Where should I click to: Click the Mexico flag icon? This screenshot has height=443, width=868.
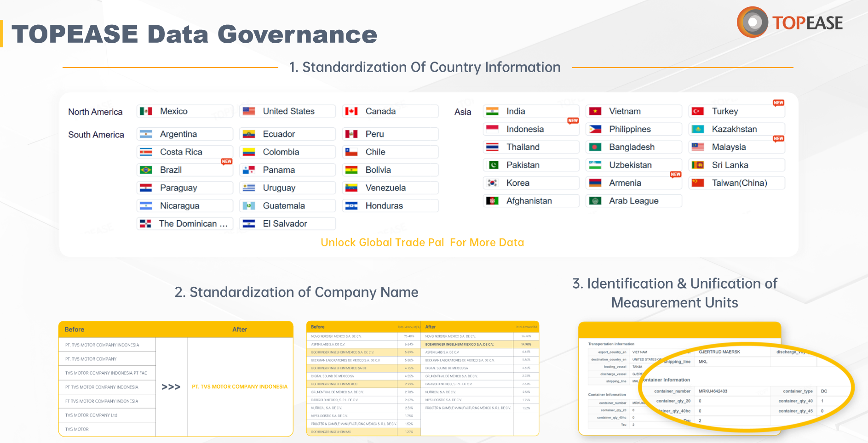(146, 111)
